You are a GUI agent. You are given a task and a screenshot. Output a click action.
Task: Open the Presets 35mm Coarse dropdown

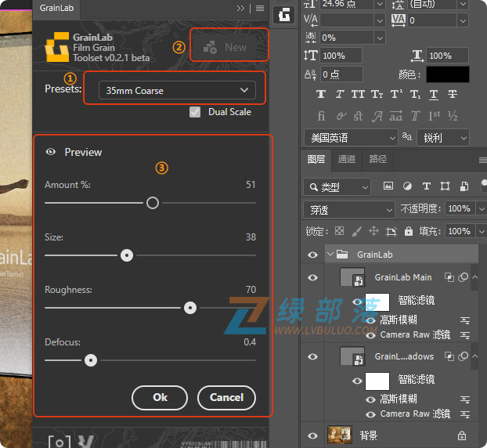(177, 90)
